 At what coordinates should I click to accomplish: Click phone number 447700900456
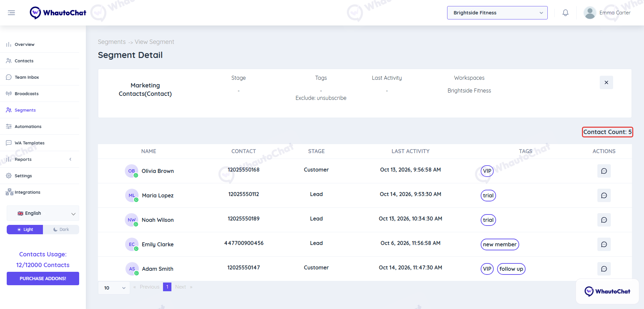pos(244,243)
